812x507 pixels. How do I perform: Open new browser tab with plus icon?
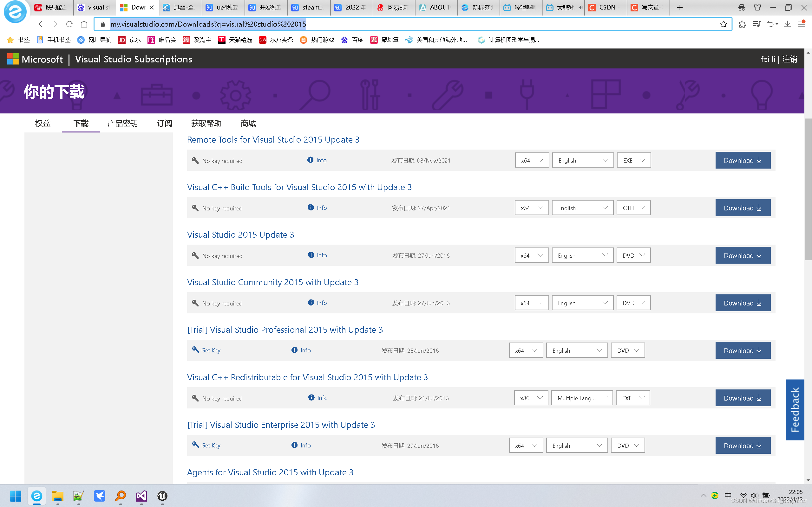tap(680, 7)
